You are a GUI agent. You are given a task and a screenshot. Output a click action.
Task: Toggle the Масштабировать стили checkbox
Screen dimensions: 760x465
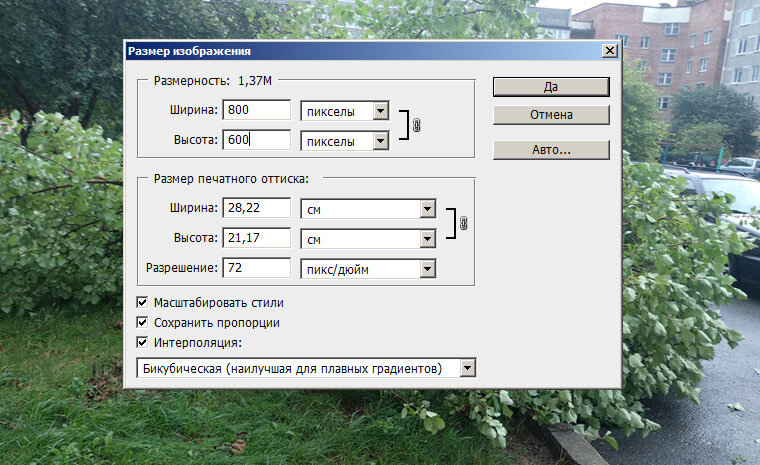142,303
